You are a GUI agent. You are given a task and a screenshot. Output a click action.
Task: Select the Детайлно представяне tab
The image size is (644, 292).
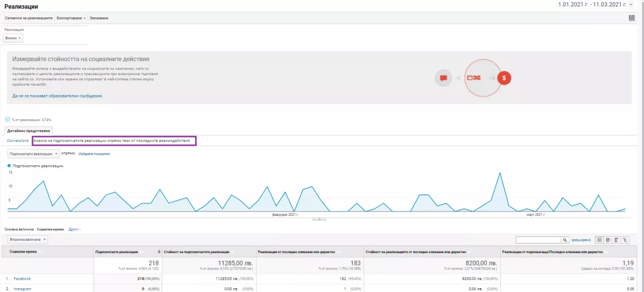(x=29, y=131)
